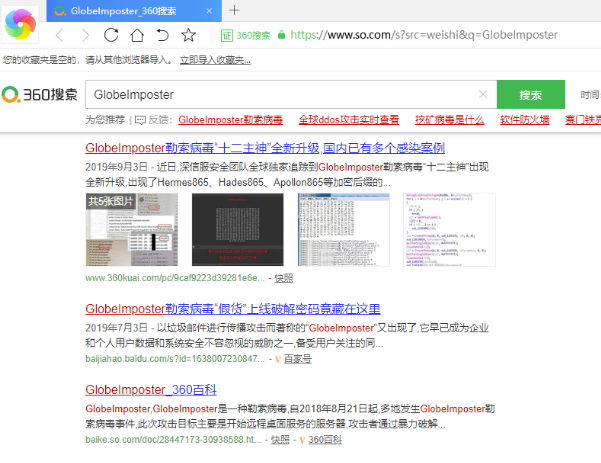The width and height of the screenshot is (601, 463).
Task: Open hex editor screenshot thumbnail
Action: coord(343,229)
